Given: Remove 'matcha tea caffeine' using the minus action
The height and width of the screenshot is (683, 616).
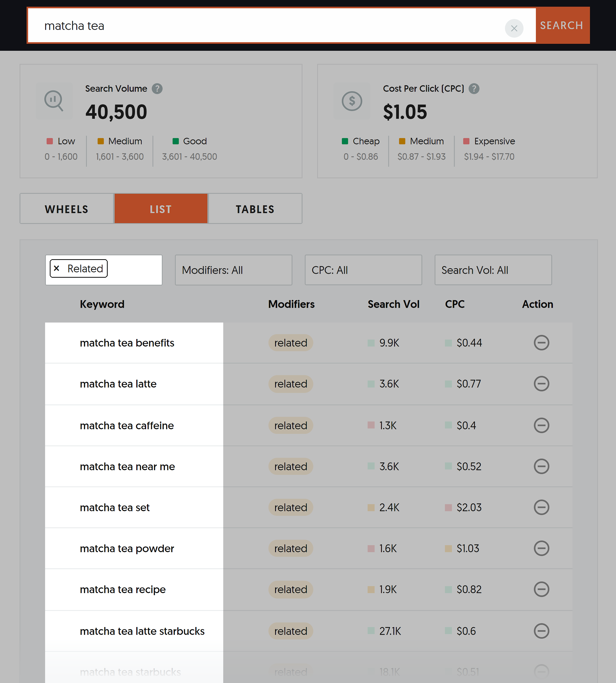Looking at the screenshot, I should pyautogui.click(x=541, y=426).
